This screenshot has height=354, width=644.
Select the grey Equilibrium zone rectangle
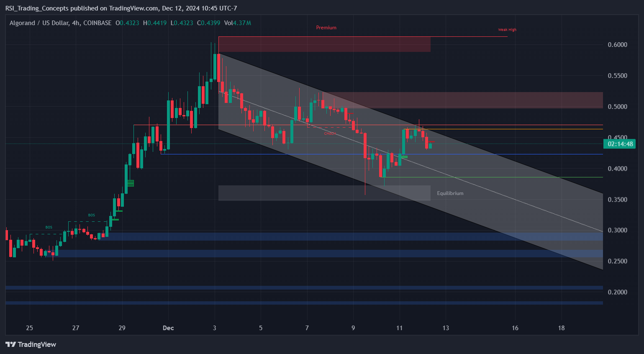(x=324, y=193)
